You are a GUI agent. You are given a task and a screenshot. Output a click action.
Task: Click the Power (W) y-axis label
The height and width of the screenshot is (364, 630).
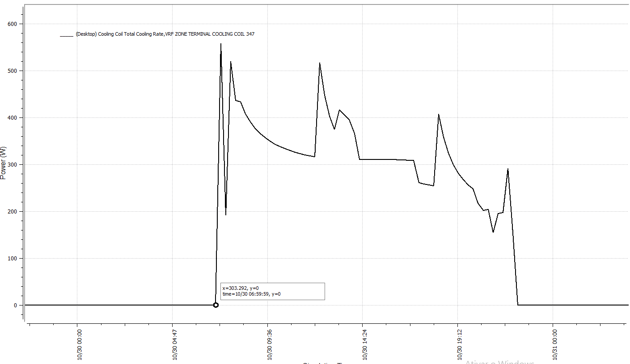click(4, 163)
